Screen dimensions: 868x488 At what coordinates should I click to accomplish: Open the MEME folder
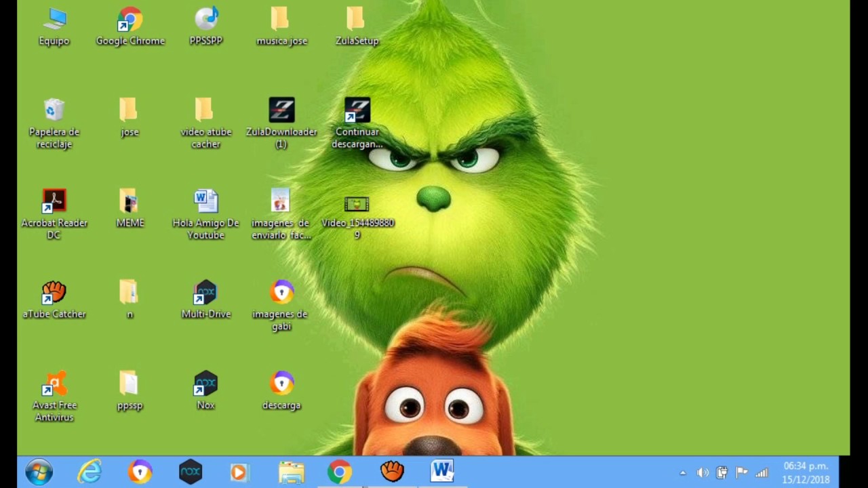(130, 209)
